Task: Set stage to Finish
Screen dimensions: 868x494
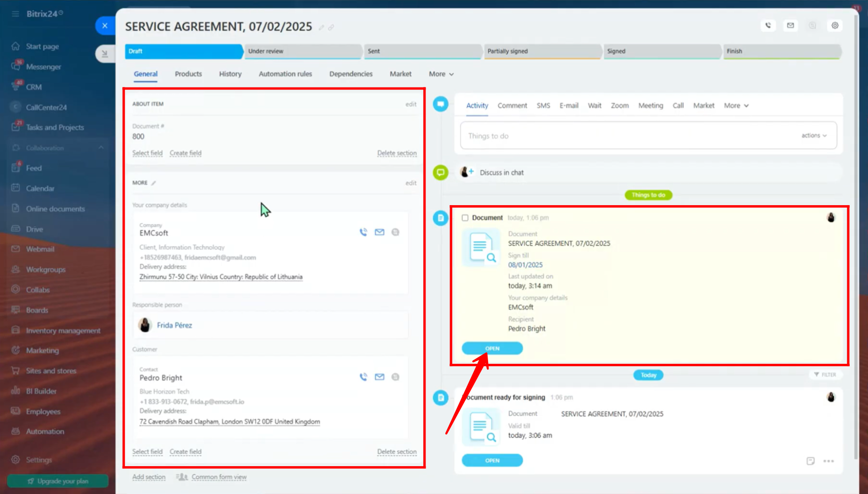Action: pyautogui.click(x=782, y=51)
